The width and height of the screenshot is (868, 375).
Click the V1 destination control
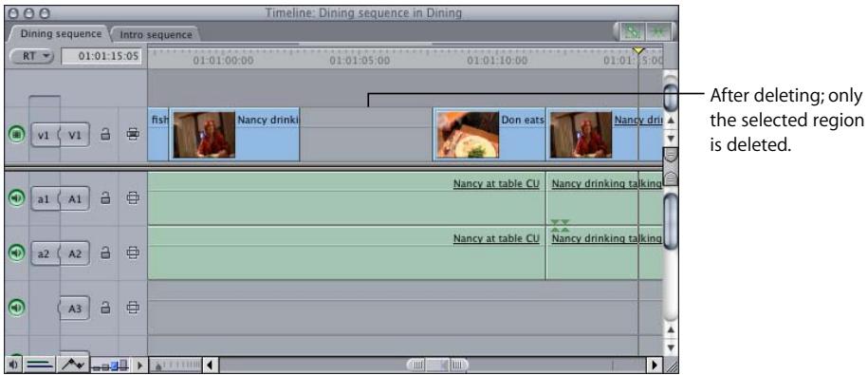click(x=75, y=135)
